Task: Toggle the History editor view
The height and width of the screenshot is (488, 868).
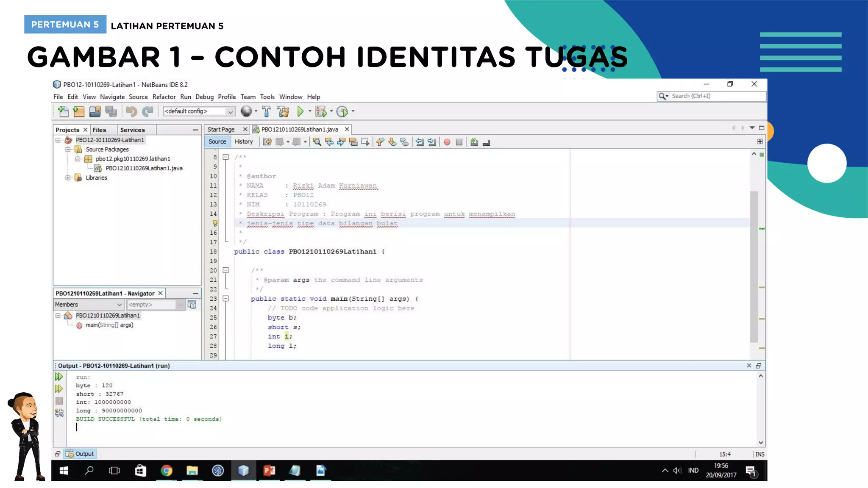Action: pos(244,141)
